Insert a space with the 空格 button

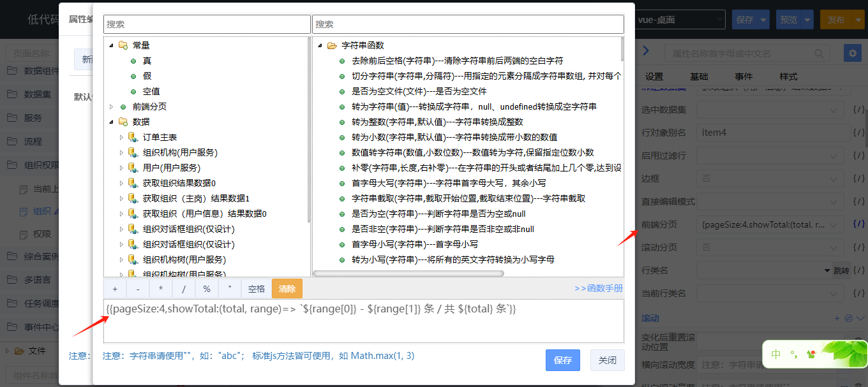pos(257,288)
